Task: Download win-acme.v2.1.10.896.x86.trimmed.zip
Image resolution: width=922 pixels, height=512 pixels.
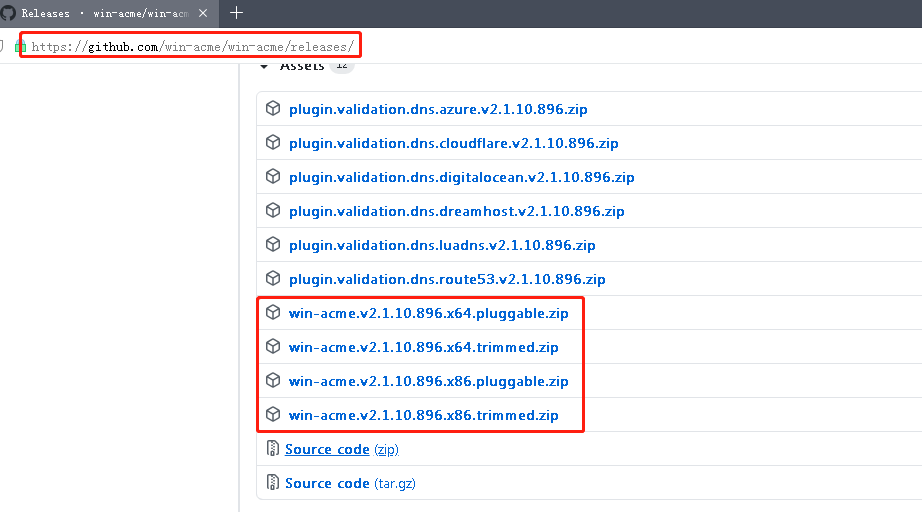Action: pyautogui.click(x=423, y=416)
